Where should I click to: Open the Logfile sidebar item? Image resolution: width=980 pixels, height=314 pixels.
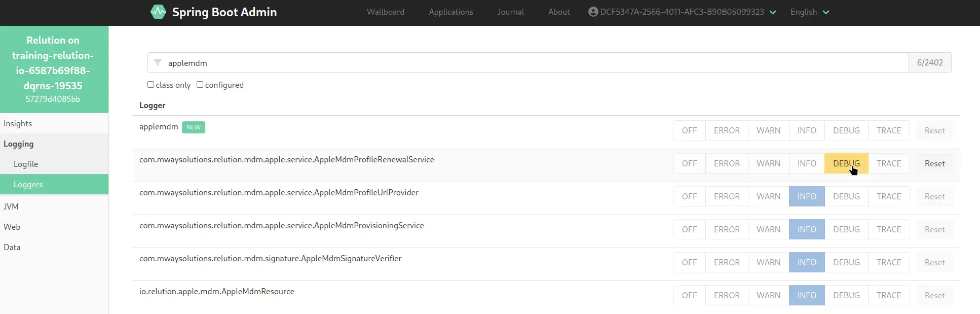pos(26,164)
